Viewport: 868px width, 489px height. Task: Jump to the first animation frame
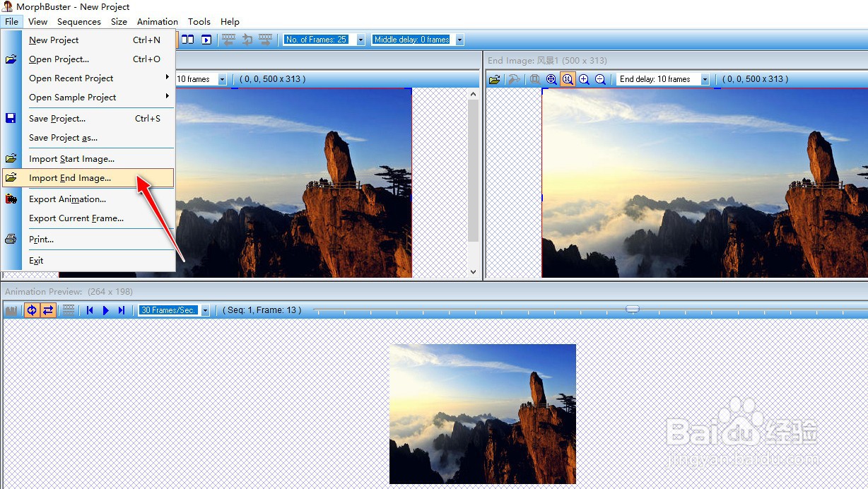coord(90,310)
